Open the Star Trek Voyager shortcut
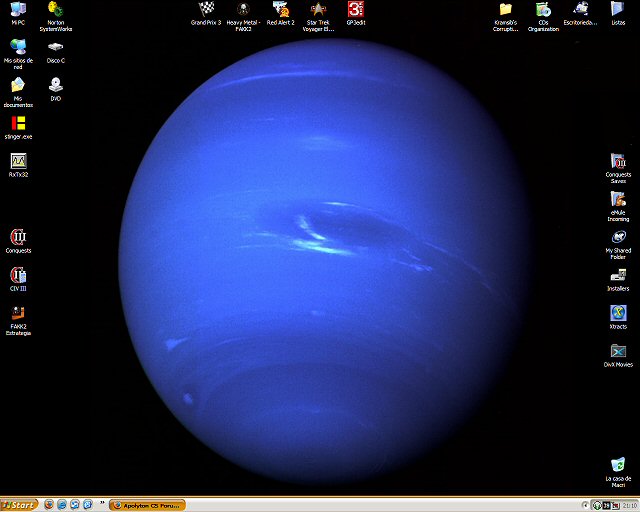 [x=318, y=10]
